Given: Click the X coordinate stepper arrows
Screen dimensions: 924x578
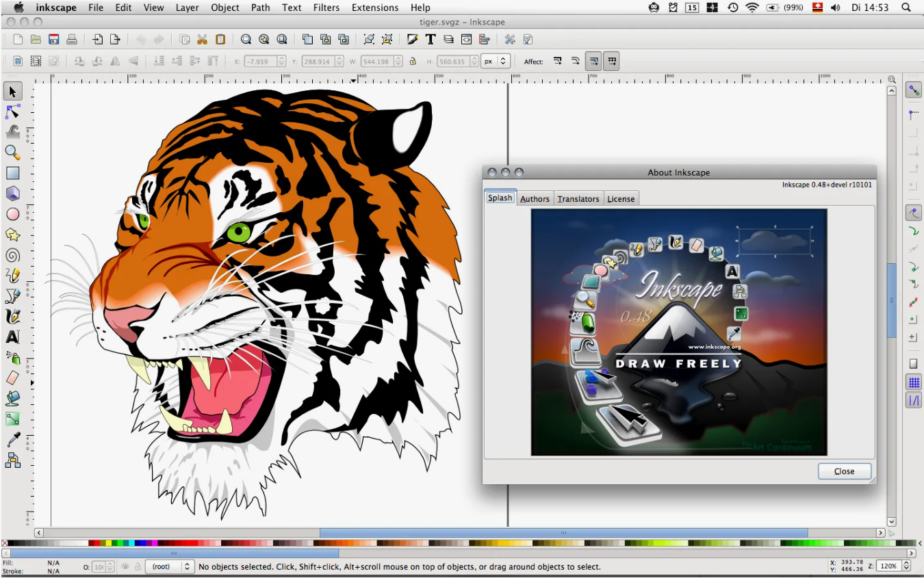Looking at the screenshot, I should click(281, 61).
